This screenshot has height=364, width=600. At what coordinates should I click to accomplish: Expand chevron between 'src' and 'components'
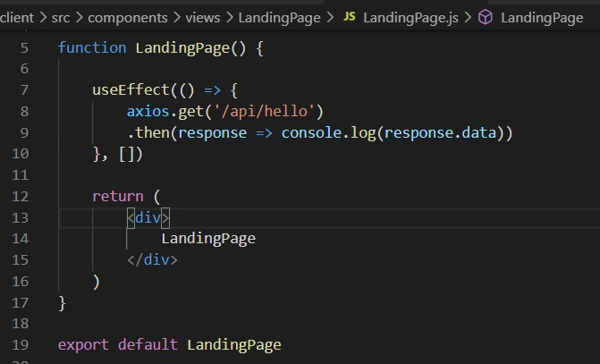point(79,18)
